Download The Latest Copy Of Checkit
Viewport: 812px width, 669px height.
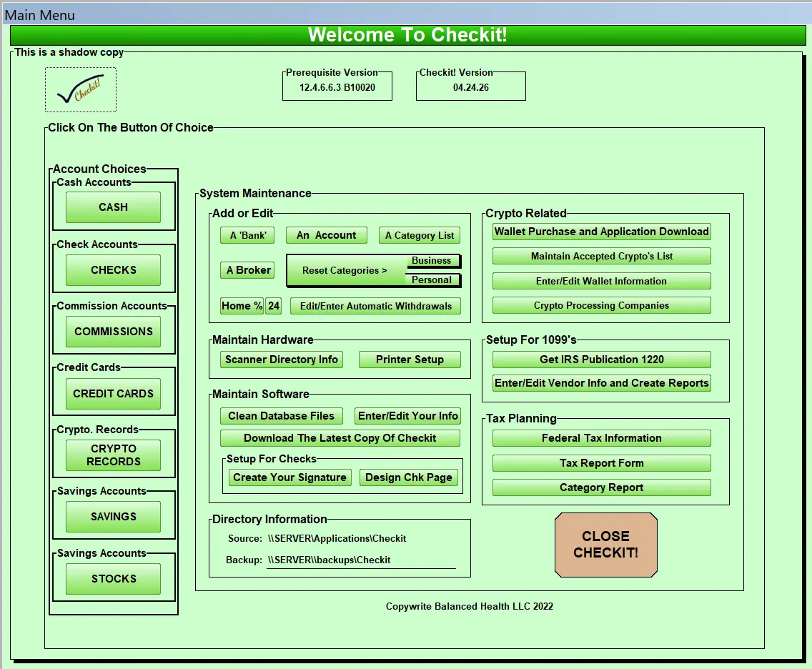(340, 439)
